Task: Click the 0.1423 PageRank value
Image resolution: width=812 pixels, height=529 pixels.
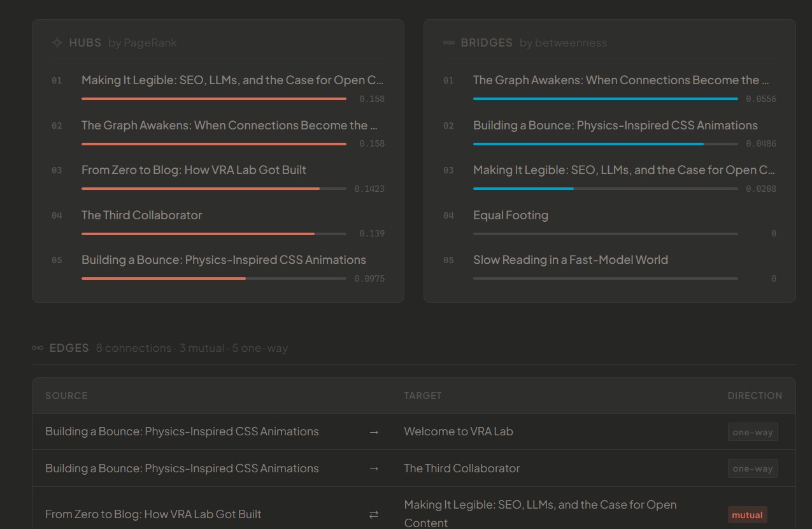Action: [369, 189]
